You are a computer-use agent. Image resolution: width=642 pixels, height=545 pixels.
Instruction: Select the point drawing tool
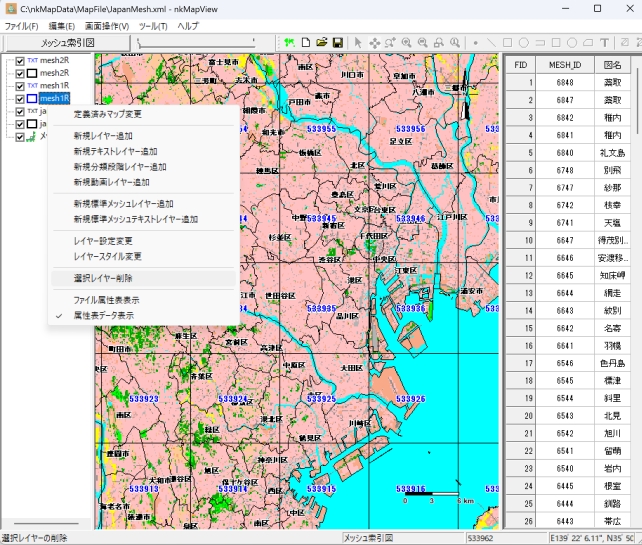click(475, 43)
